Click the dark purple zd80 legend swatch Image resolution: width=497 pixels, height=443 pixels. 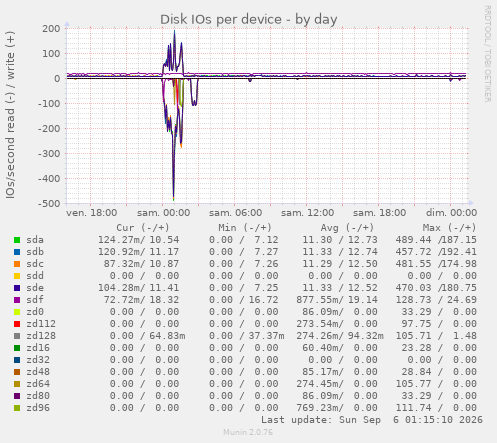[x=17, y=396]
